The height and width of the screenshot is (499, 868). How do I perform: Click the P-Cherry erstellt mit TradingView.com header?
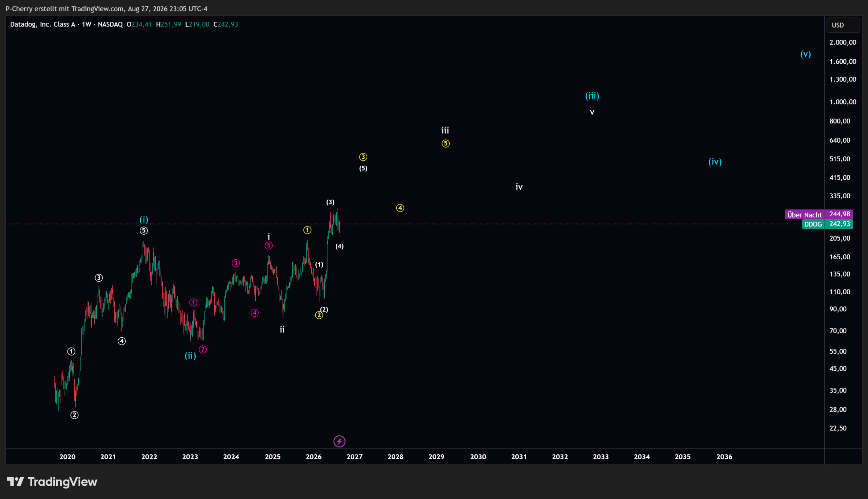[x=106, y=8]
